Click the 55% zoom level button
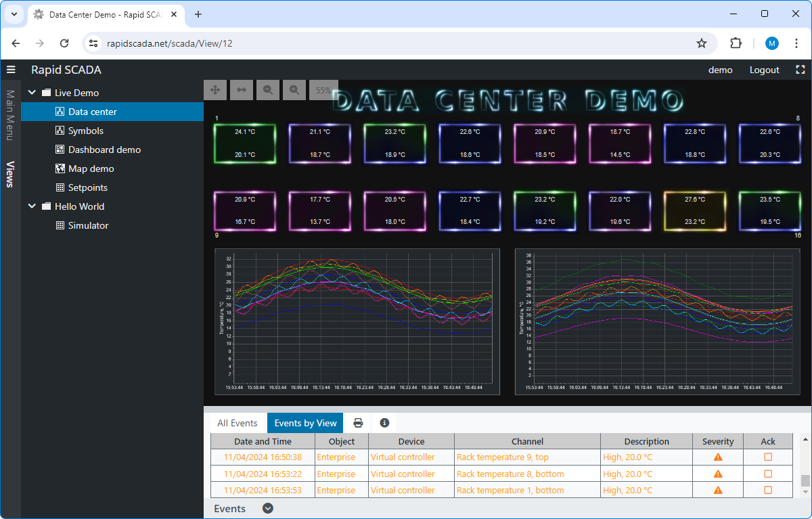Image resolution: width=812 pixels, height=519 pixels. click(323, 89)
